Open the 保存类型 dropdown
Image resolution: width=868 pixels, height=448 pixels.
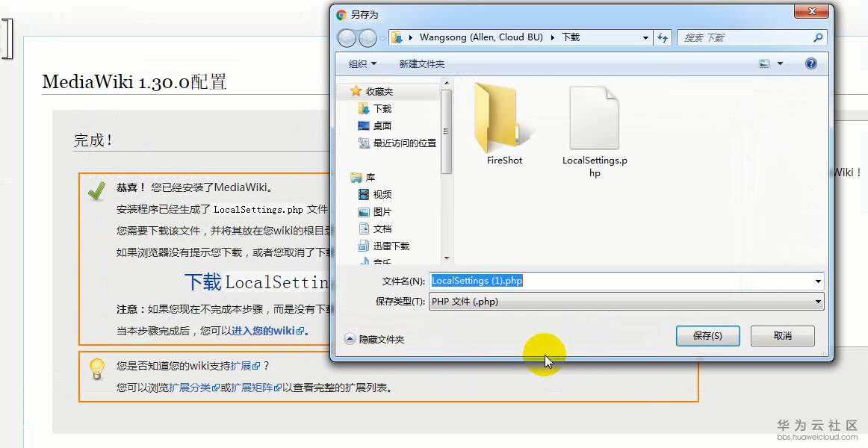click(627, 302)
